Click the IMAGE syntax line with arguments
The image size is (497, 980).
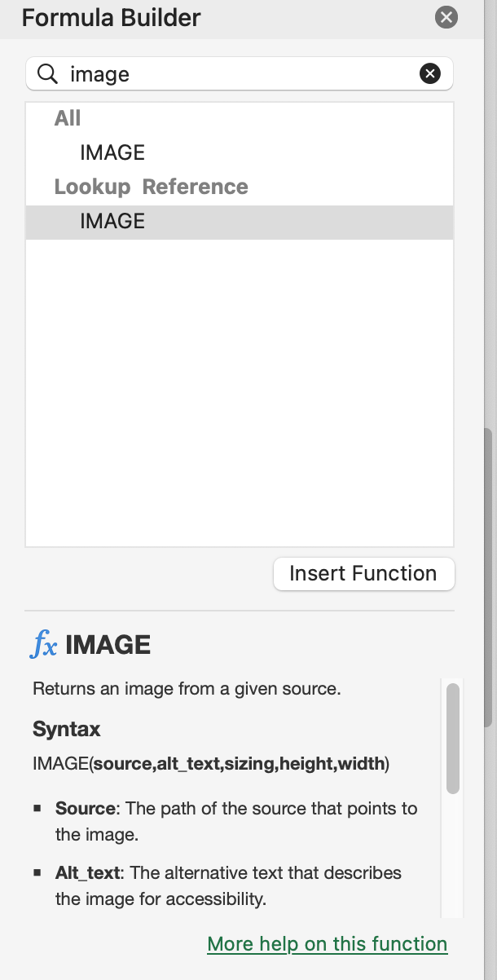[x=211, y=765]
